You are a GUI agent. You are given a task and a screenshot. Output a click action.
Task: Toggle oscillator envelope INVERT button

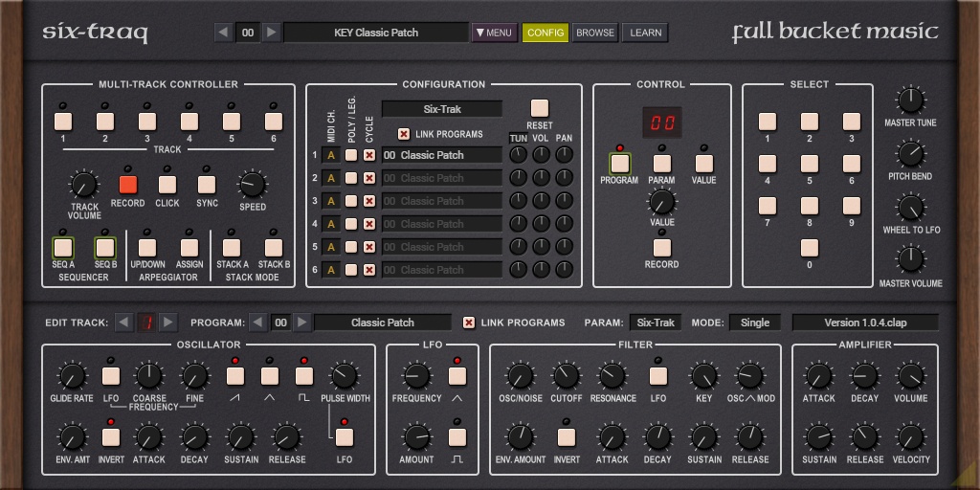coord(111,437)
